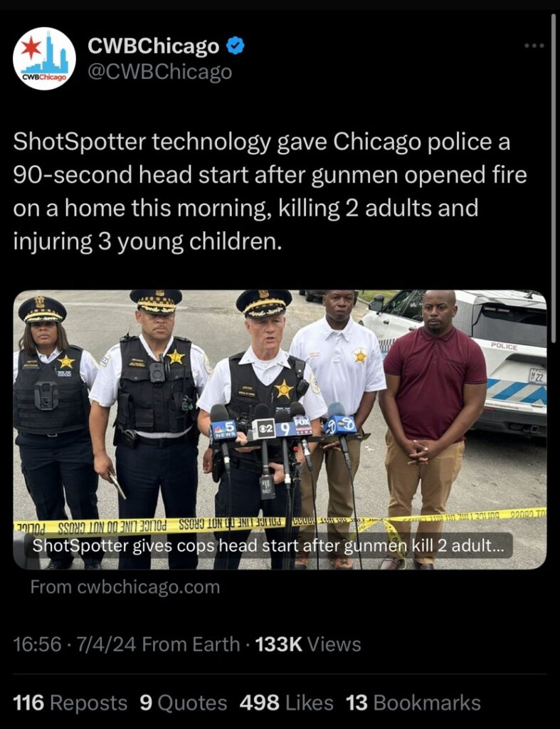Open the @CWBChicago handle link
560x729 pixels.
tap(159, 72)
